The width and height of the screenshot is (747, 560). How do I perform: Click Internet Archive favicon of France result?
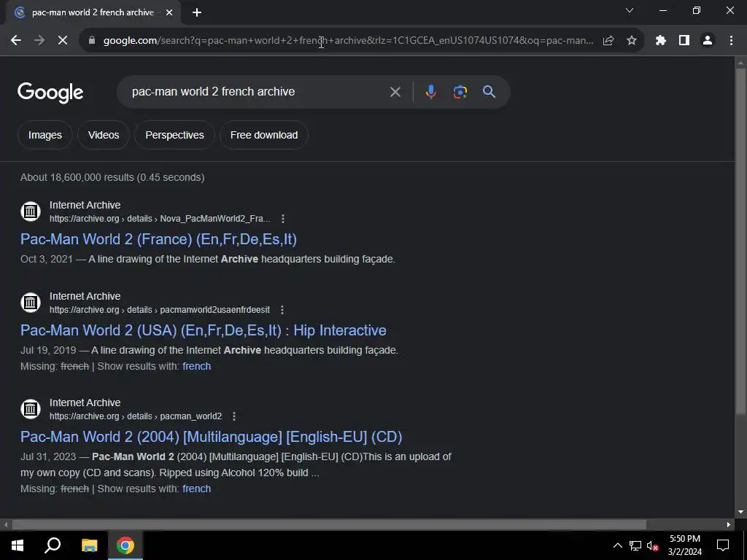coord(31,211)
